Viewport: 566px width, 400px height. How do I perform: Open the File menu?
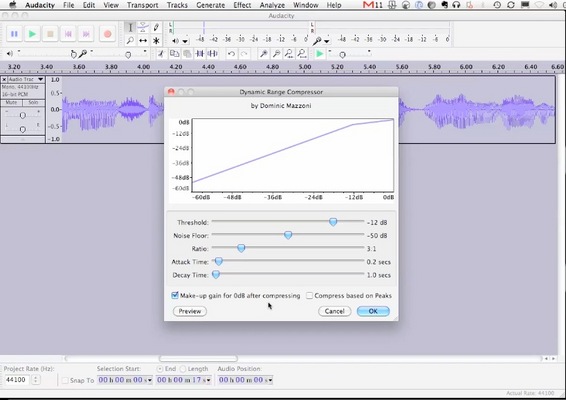tap(69, 5)
